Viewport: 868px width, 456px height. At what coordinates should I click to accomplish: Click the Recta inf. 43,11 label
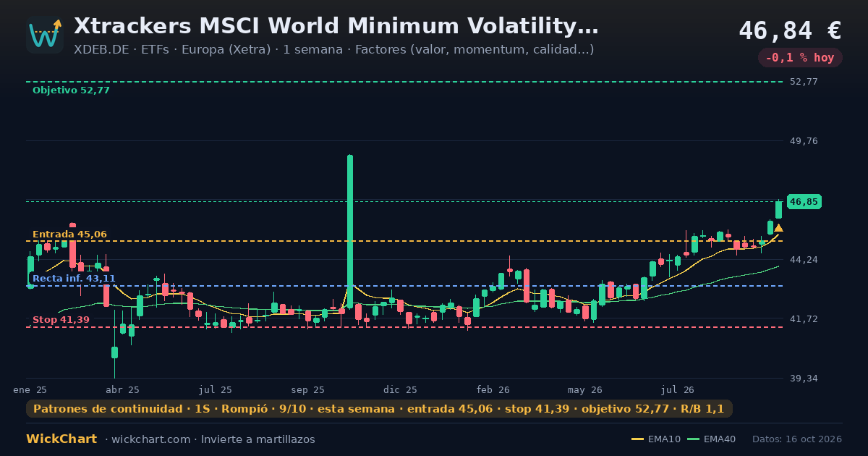(x=74, y=279)
